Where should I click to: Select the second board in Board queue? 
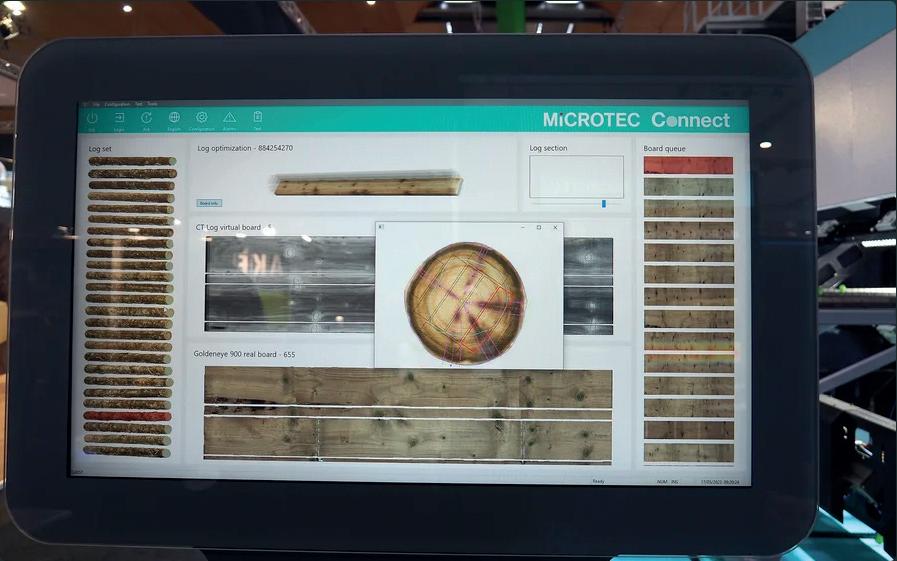pyautogui.click(x=688, y=187)
